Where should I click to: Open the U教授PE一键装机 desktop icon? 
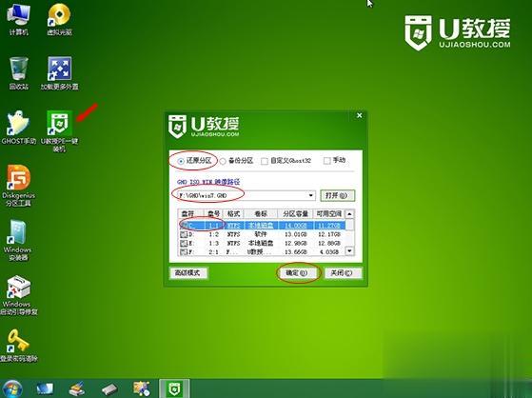click(x=59, y=130)
